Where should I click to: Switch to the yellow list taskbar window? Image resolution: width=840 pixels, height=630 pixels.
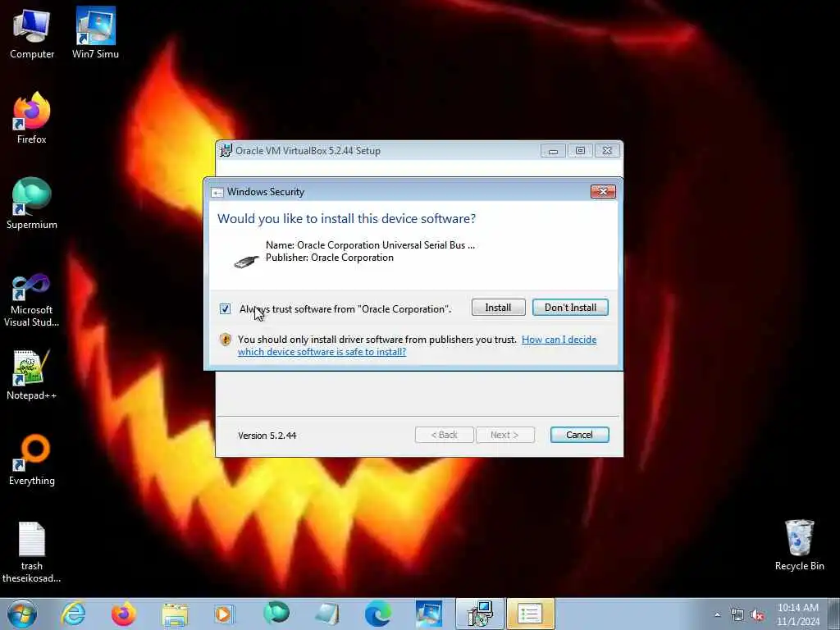click(x=531, y=614)
